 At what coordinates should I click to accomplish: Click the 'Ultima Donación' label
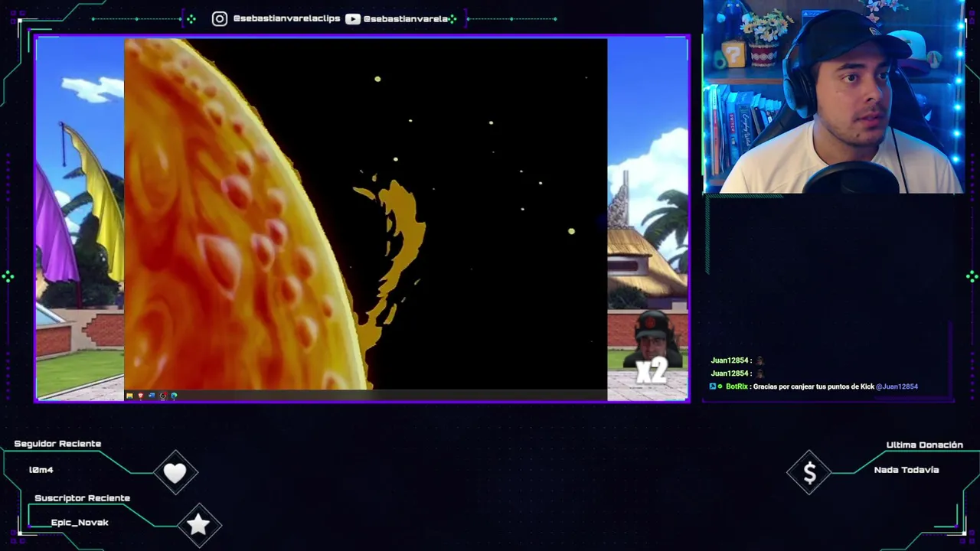tap(925, 445)
